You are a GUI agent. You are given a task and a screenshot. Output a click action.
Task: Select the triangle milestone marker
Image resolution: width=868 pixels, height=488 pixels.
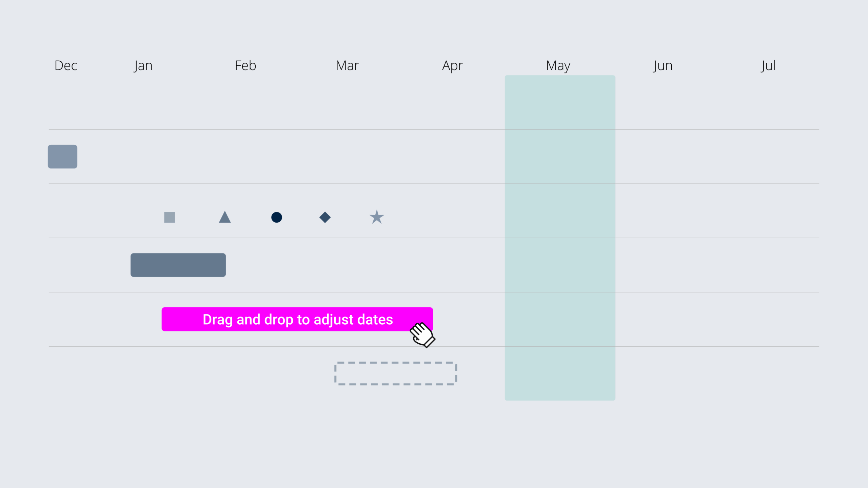(225, 218)
